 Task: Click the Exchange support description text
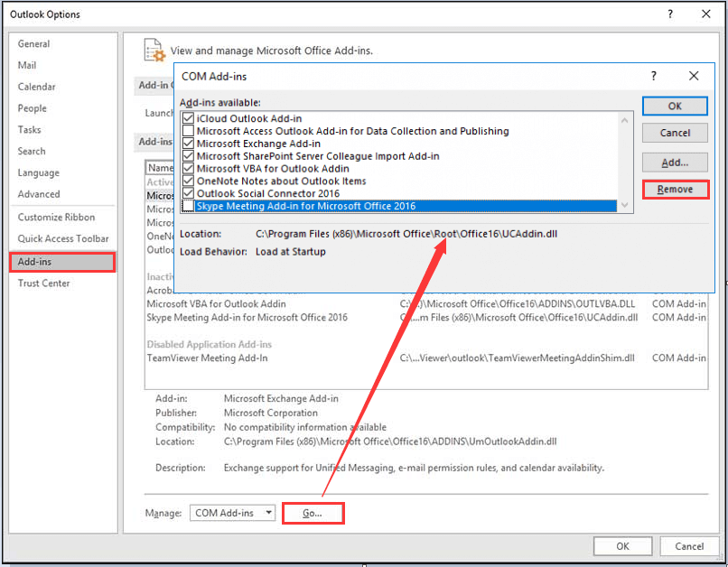pyautogui.click(x=414, y=468)
